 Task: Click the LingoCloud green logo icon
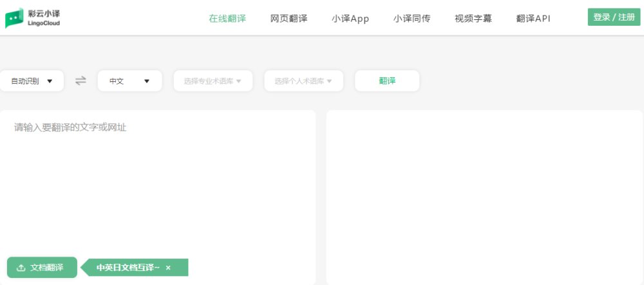(x=14, y=18)
